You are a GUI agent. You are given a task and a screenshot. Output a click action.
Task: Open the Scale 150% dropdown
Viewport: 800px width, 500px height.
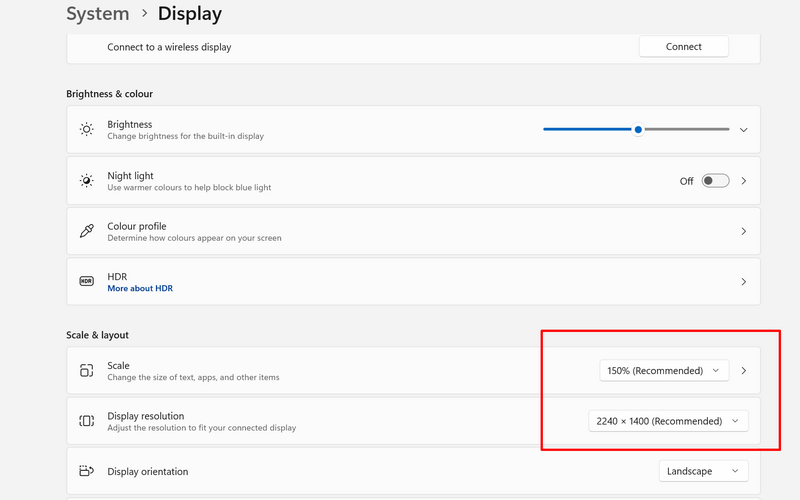point(664,371)
